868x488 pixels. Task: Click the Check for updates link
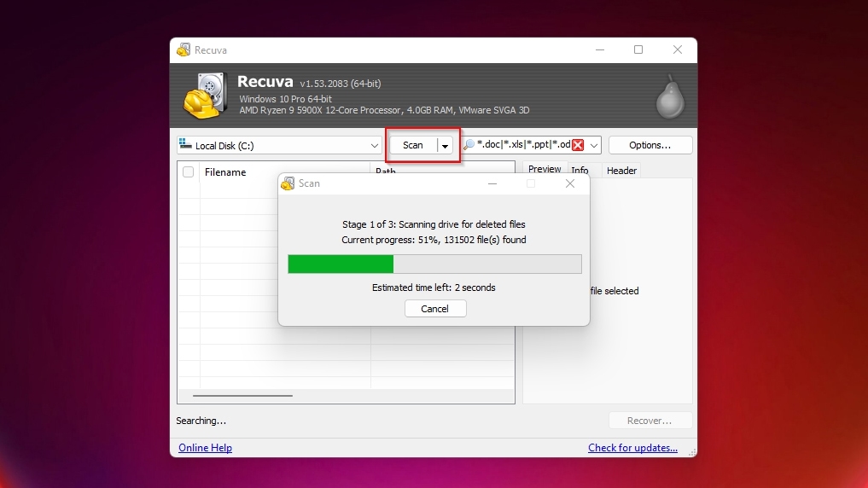632,448
